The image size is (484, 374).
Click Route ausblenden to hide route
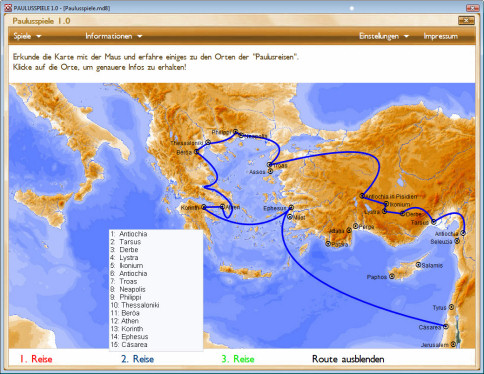coord(348,359)
